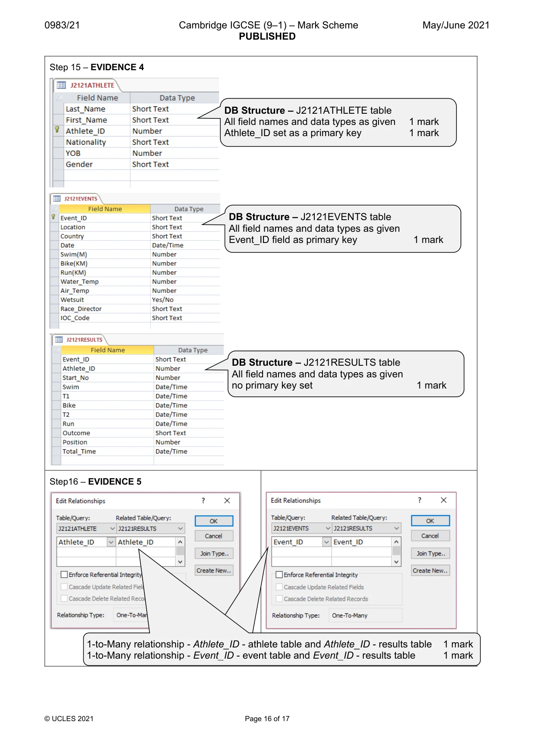Click the Nationality field name cell
Viewport: 535px width, 756px height.
pyautogui.click(x=97, y=142)
